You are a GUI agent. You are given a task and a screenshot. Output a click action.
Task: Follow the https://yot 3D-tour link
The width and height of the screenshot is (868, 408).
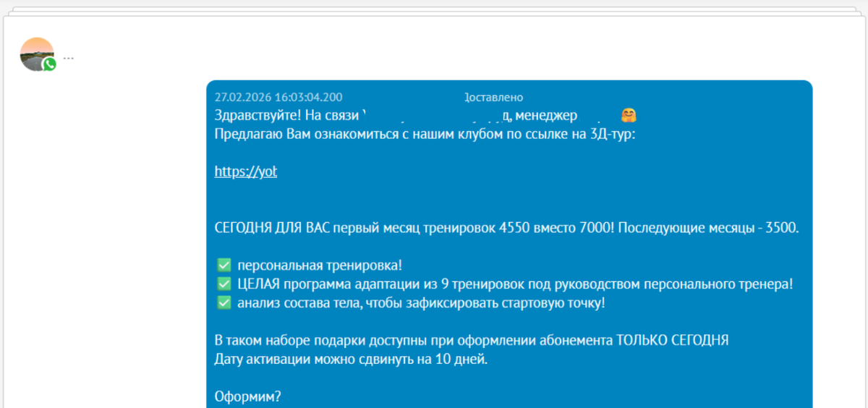[246, 171]
